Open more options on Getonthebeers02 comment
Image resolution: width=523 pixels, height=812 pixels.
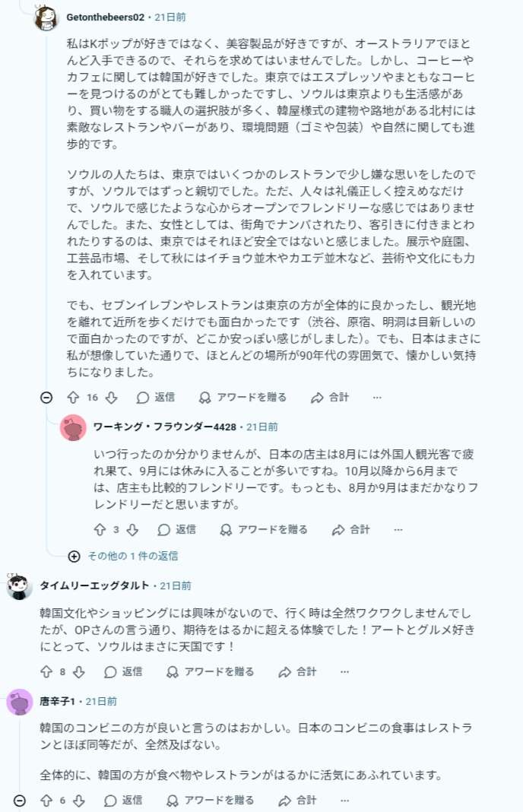click(x=377, y=398)
